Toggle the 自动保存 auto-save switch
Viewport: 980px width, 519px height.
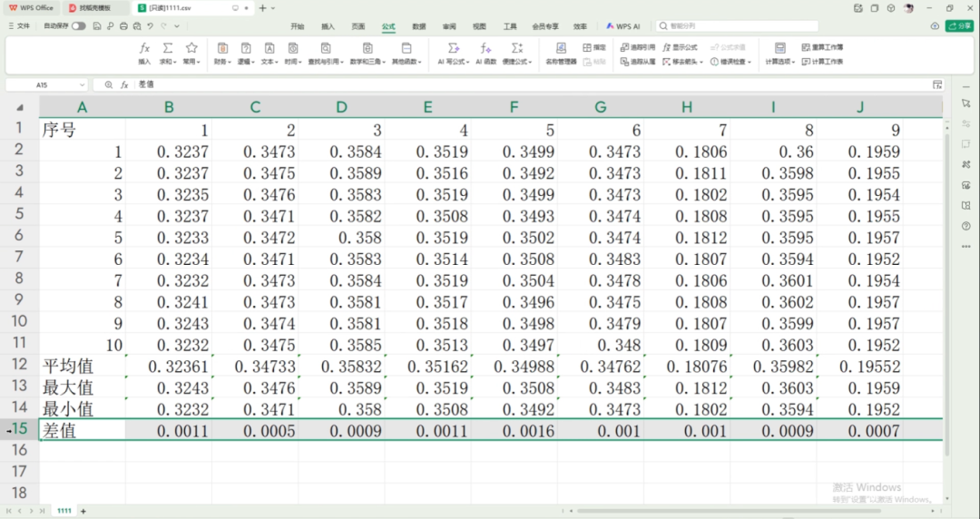pos(79,26)
